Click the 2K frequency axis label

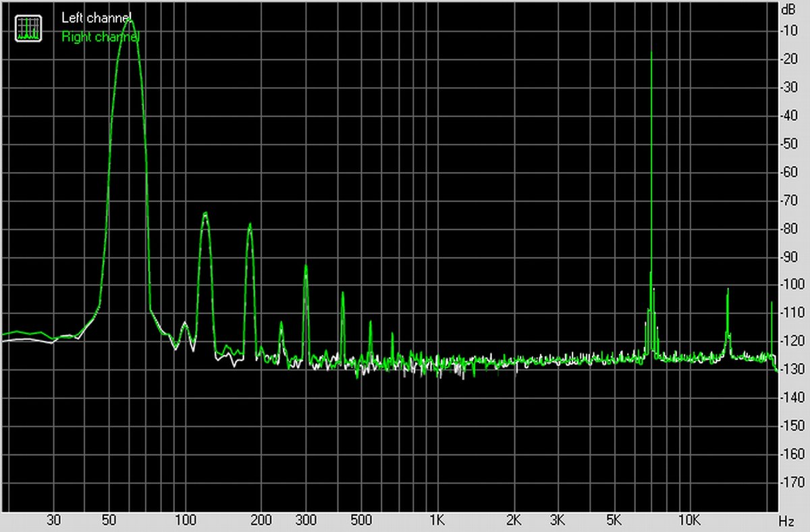(x=514, y=521)
